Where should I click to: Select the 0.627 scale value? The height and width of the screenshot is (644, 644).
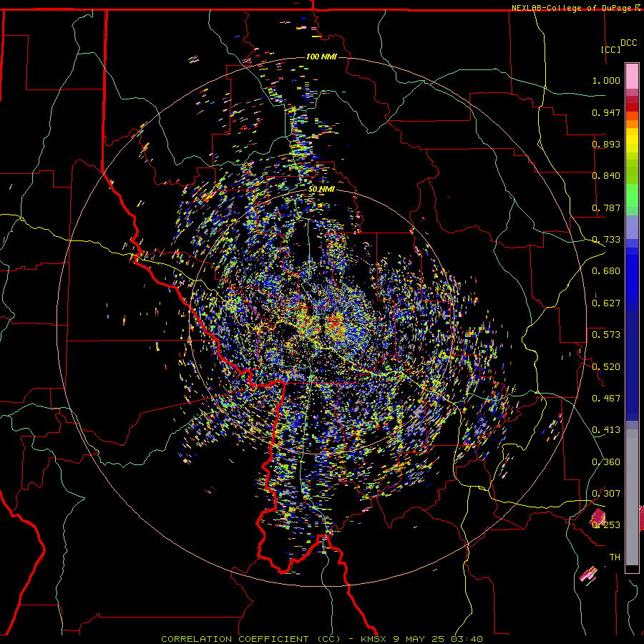[x=606, y=303]
